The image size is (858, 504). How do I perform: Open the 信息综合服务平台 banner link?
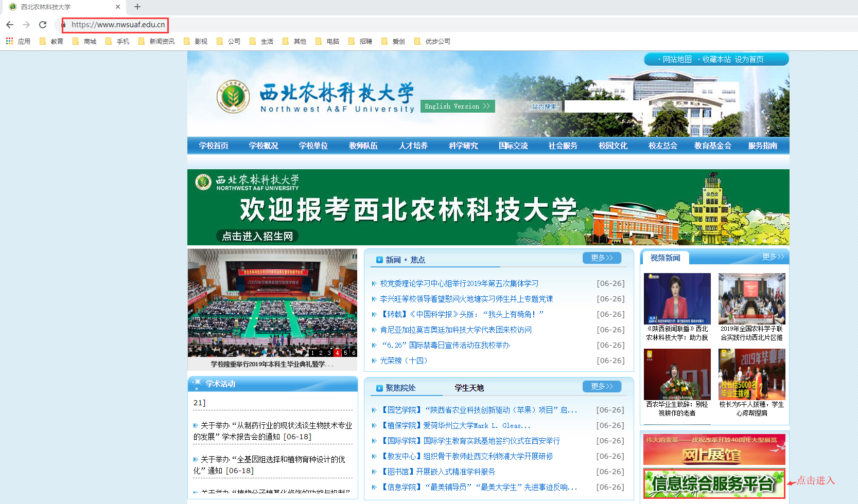coord(714,483)
